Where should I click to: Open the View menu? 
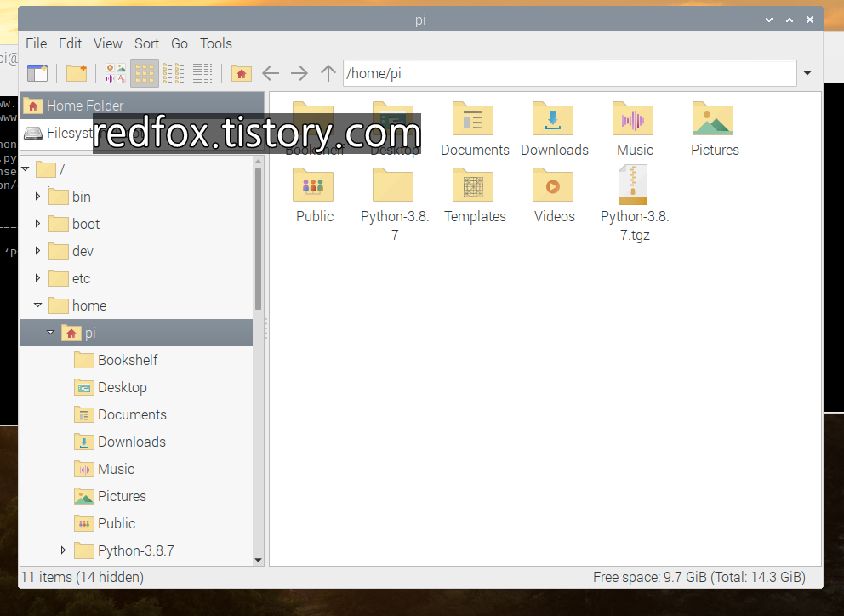coord(108,43)
